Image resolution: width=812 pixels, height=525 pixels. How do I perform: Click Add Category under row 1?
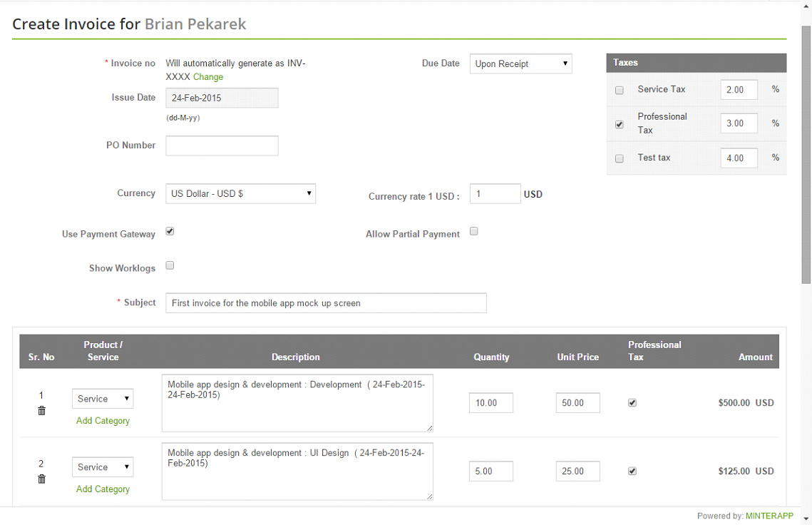click(x=103, y=421)
